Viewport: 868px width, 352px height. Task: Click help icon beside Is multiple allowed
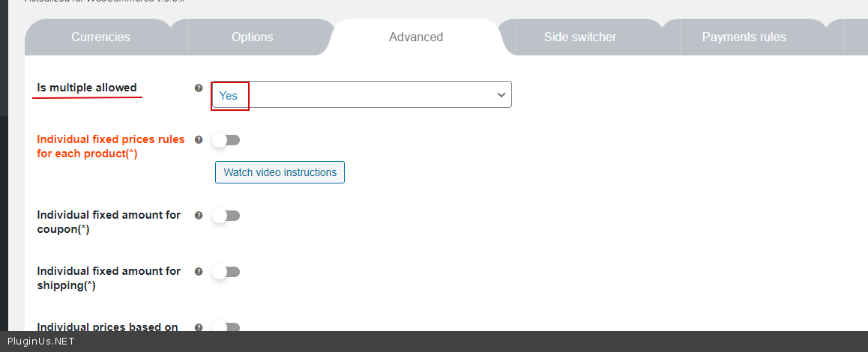click(199, 88)
